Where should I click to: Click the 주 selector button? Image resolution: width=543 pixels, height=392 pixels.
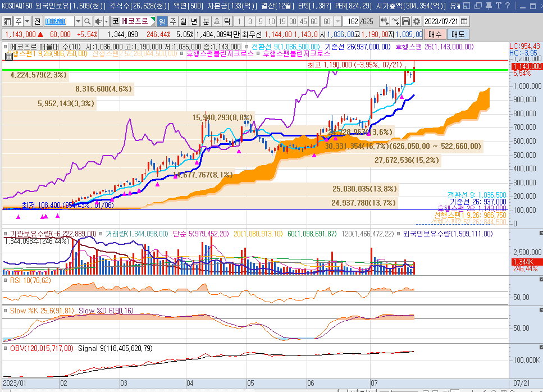click(x=19, y=21)
